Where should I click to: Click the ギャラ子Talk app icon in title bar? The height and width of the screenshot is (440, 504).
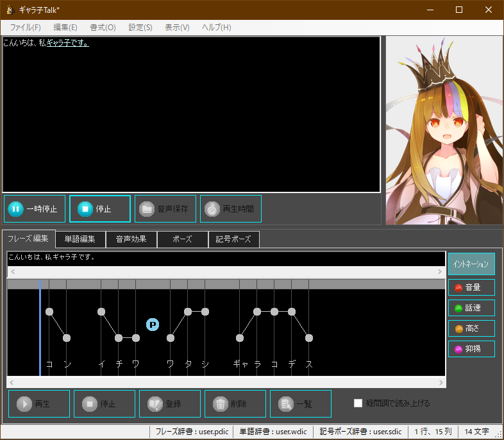(10, 10)
